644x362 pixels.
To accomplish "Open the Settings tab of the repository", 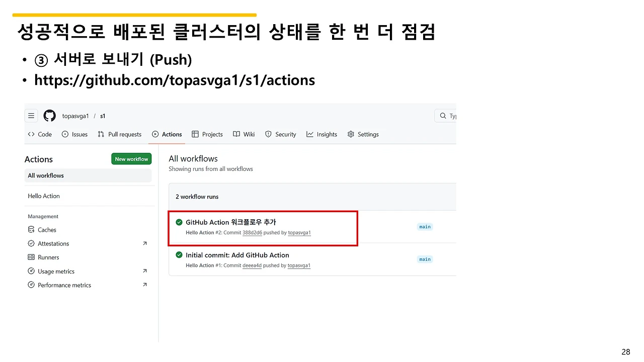I will (363, 134).
